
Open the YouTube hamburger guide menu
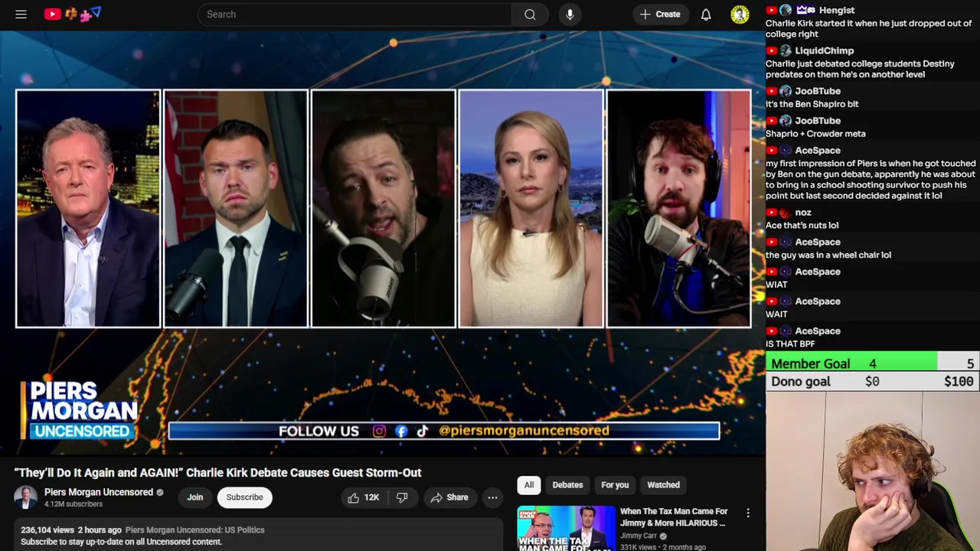pos(21,14)
